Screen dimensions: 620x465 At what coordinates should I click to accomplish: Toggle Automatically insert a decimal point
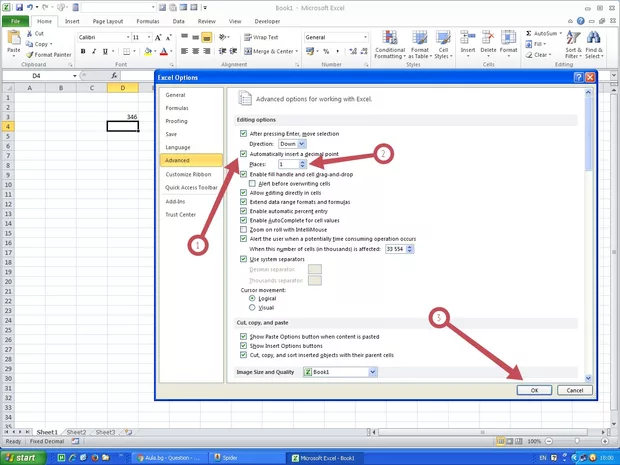[244, 153]
